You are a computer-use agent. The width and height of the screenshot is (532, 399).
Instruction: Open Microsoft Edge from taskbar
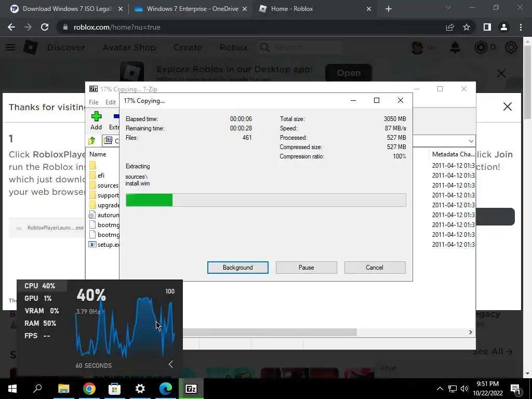[x=166, y=389]
